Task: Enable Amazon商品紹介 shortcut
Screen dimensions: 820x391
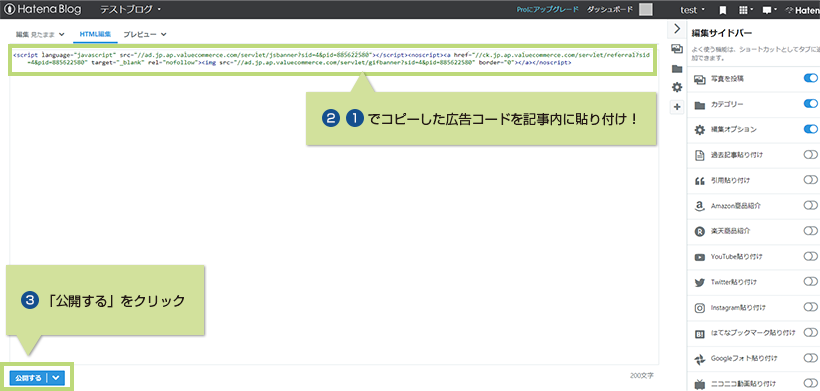Action: pos(811,205)
